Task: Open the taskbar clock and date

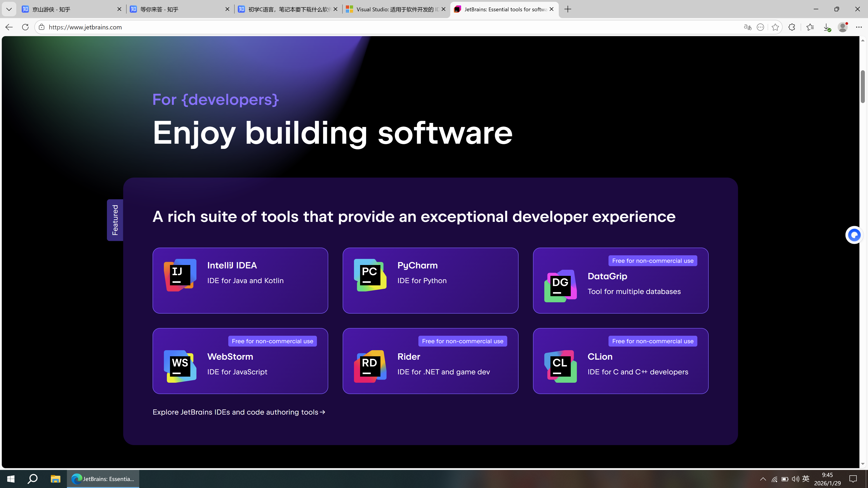Action: (827, 479)
